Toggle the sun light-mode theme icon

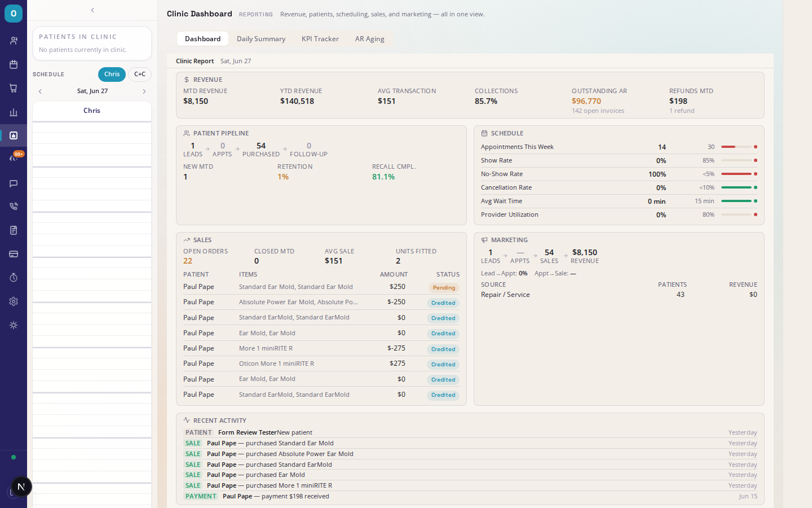tap(14, 325)
